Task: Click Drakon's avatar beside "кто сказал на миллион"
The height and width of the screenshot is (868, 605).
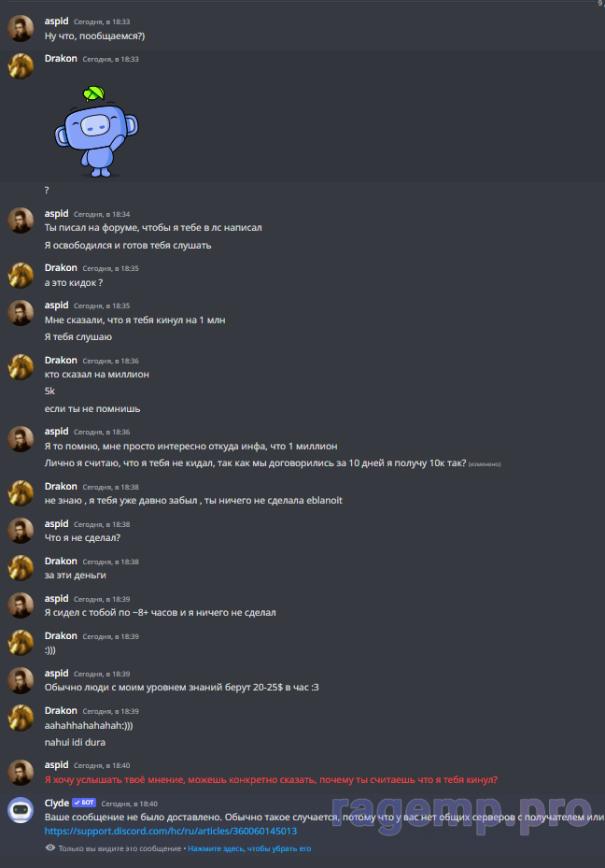Action: tap(21, 367)
